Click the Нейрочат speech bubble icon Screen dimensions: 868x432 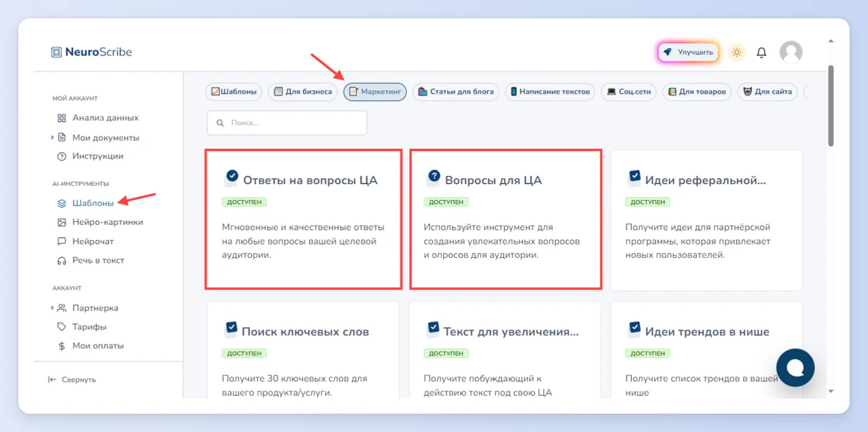point(61,241)
